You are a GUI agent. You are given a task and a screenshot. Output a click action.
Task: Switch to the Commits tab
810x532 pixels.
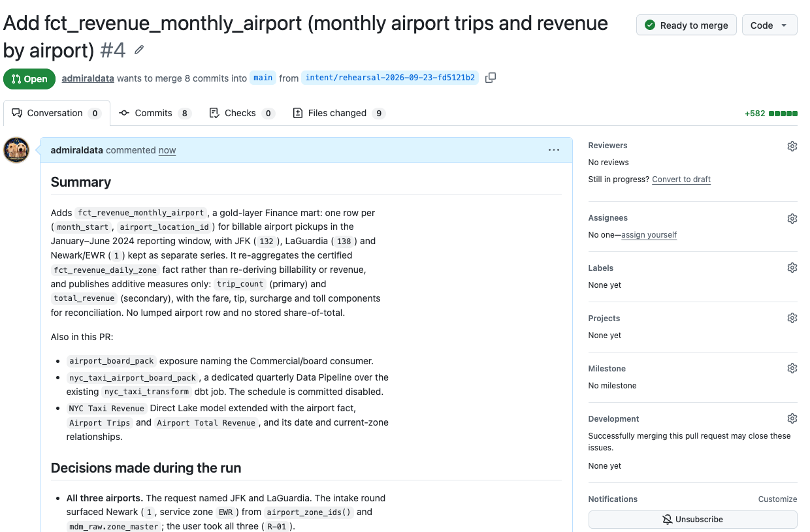coord(154,113)
